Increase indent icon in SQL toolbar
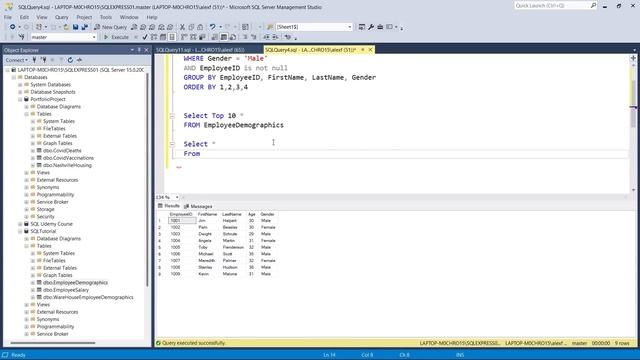The width and height of the screenshot is (640, 360). click(276, 37)
